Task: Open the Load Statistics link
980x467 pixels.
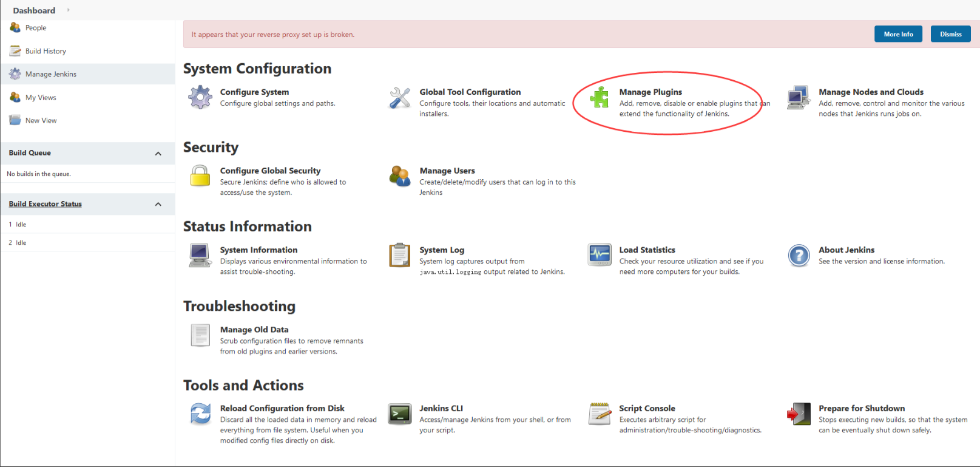Action: tap(647, 250)
